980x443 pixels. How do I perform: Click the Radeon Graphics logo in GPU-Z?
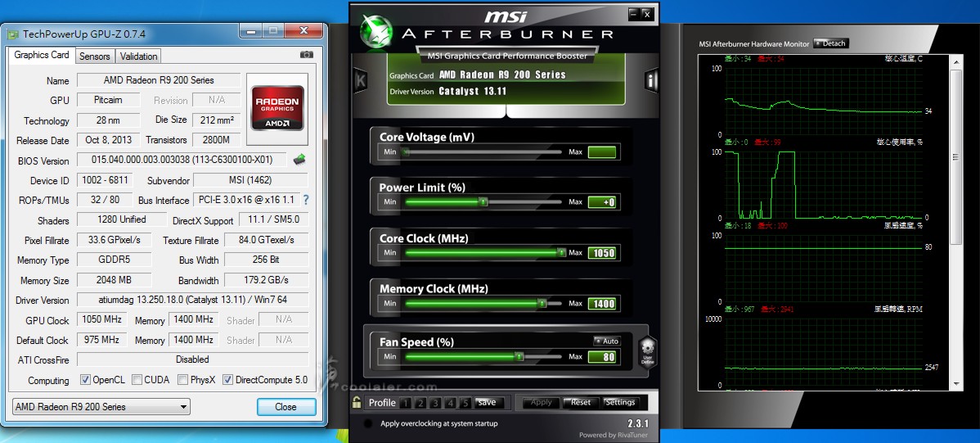[276, 110]
